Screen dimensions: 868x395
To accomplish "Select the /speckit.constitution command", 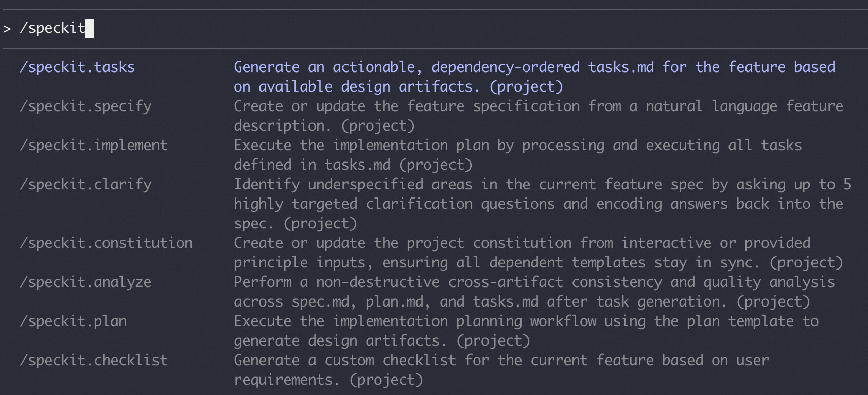I will pyautogui.click(x=106, y=243).
